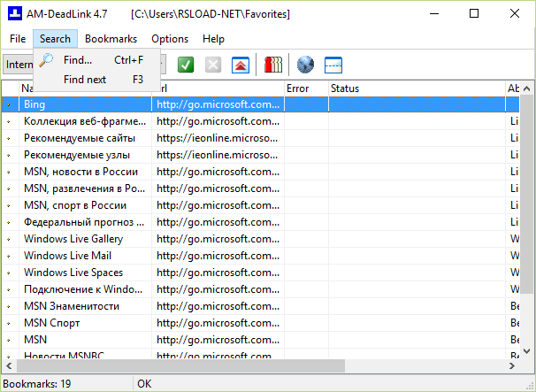The image size is (536, 392).
Task: Click the colored people duplicates icon
Action: click(273, 65)
